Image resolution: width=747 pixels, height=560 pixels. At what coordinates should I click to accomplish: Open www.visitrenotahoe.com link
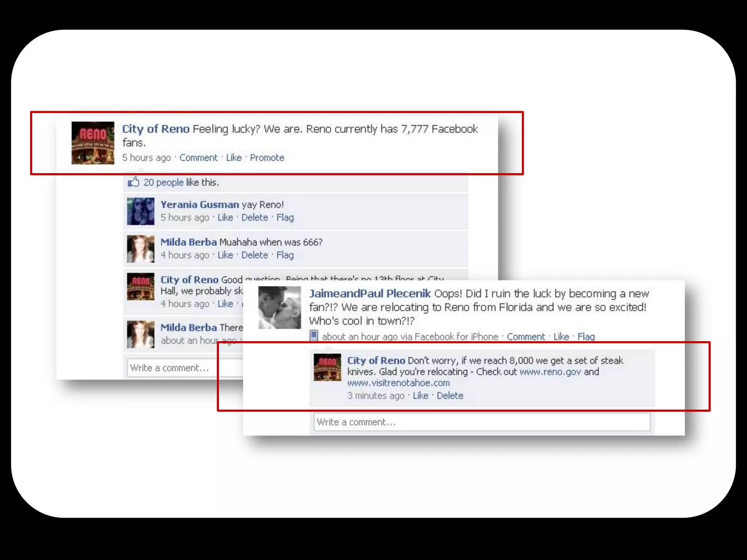[398, 383]
